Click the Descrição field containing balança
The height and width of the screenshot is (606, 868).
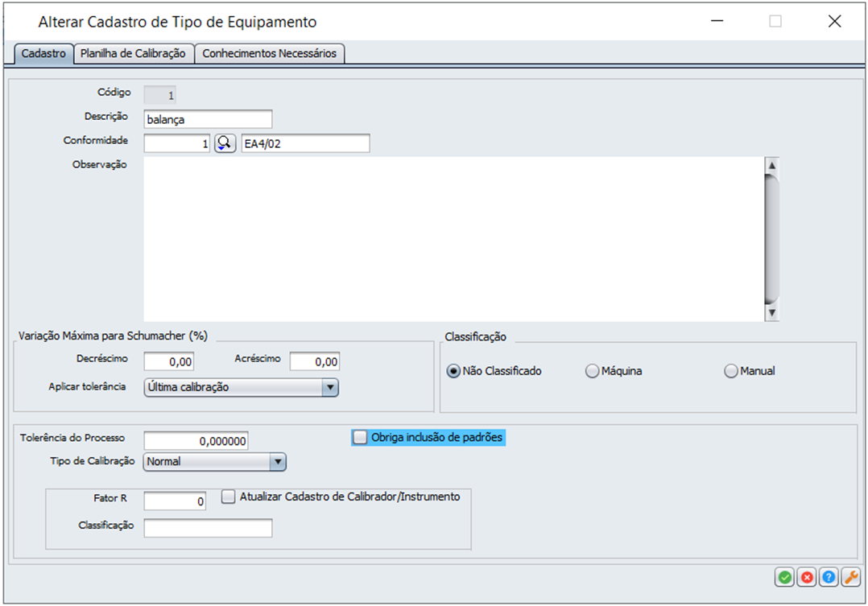pyautogui.click(x=208, y=120)
